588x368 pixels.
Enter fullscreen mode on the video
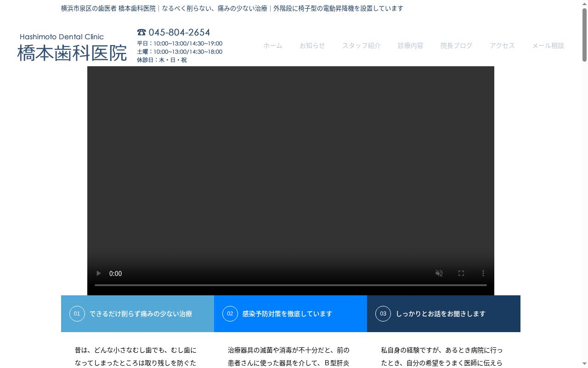point(461,273)
